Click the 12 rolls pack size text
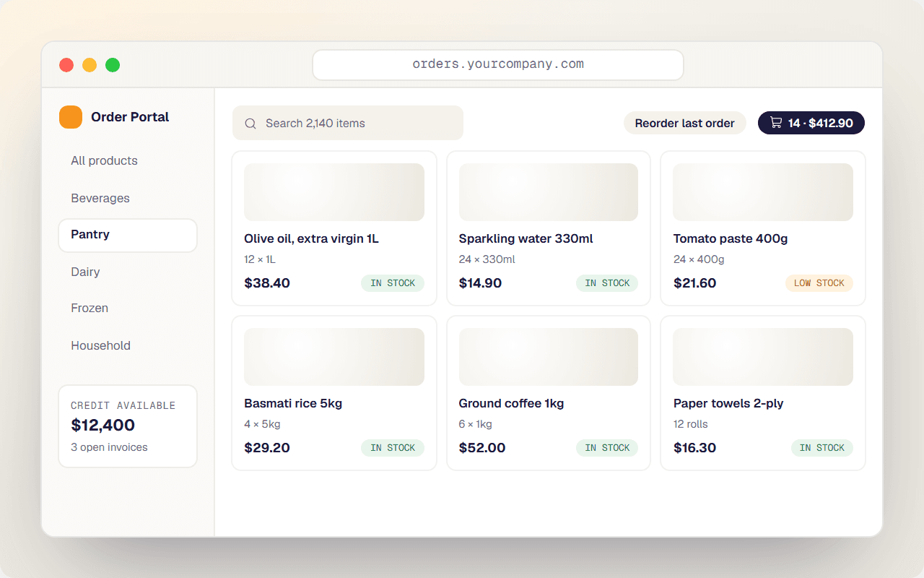Screen dimensions: 924x578 (x=691, y=424)
